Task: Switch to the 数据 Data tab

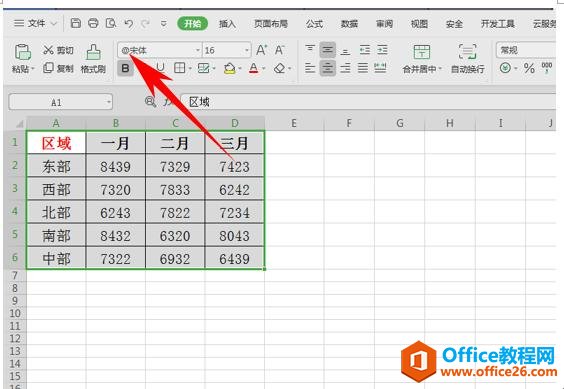Action: [x=349, y=24]
